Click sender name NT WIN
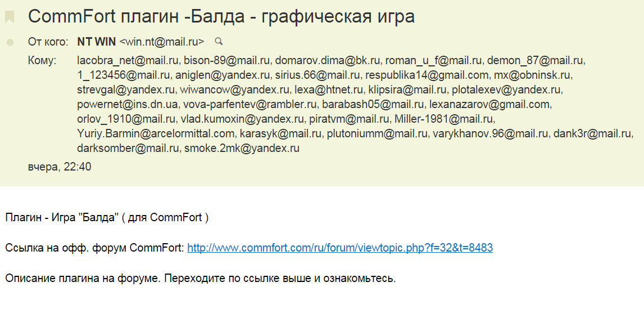 click(96, 42)
